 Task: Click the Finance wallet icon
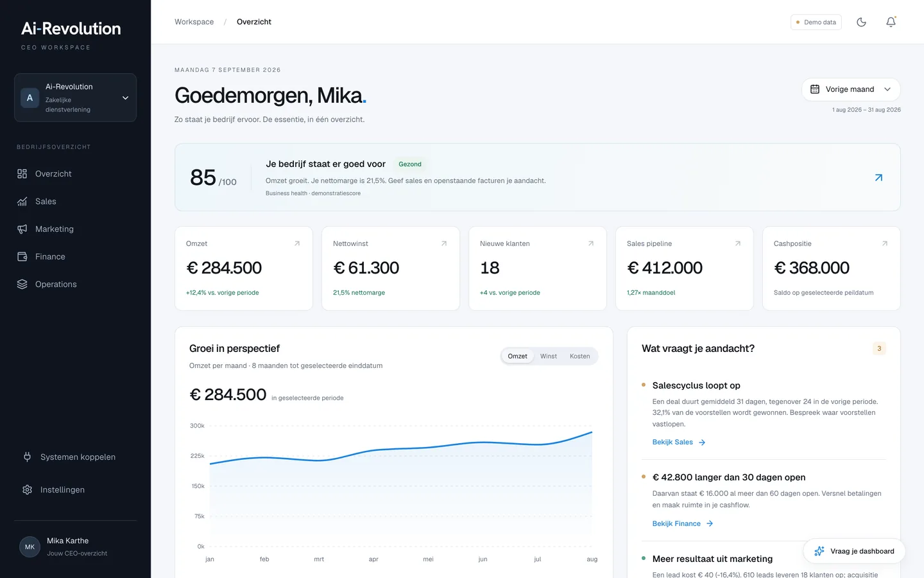point(22,257)
